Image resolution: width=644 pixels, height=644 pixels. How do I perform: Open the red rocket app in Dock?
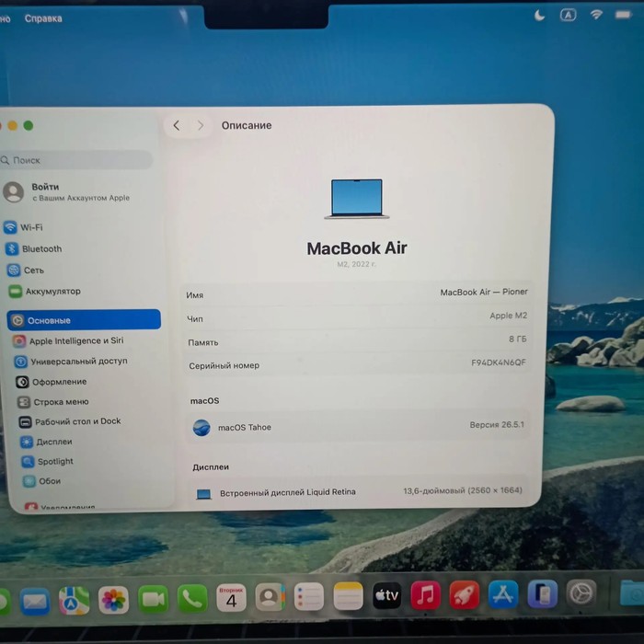(464, 594)
